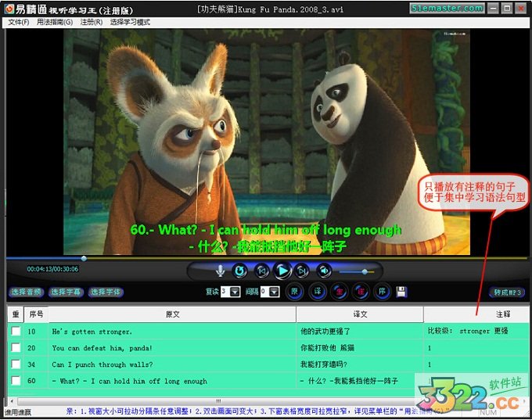
Task: Mute audio with speaker icon
Action: point(324,271)
